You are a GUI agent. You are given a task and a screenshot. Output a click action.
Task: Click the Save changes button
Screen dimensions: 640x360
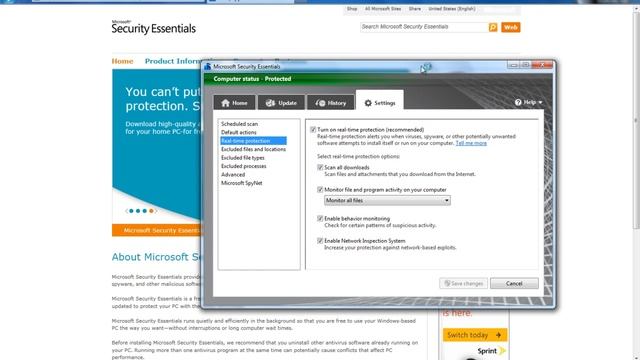pos(463,283)
